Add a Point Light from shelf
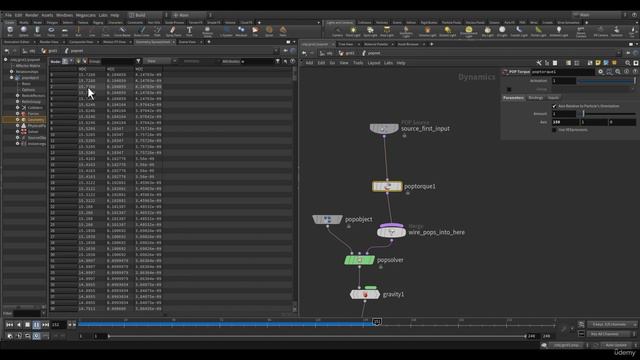Viewport: 640px width, 360px height. click(353, 31)
